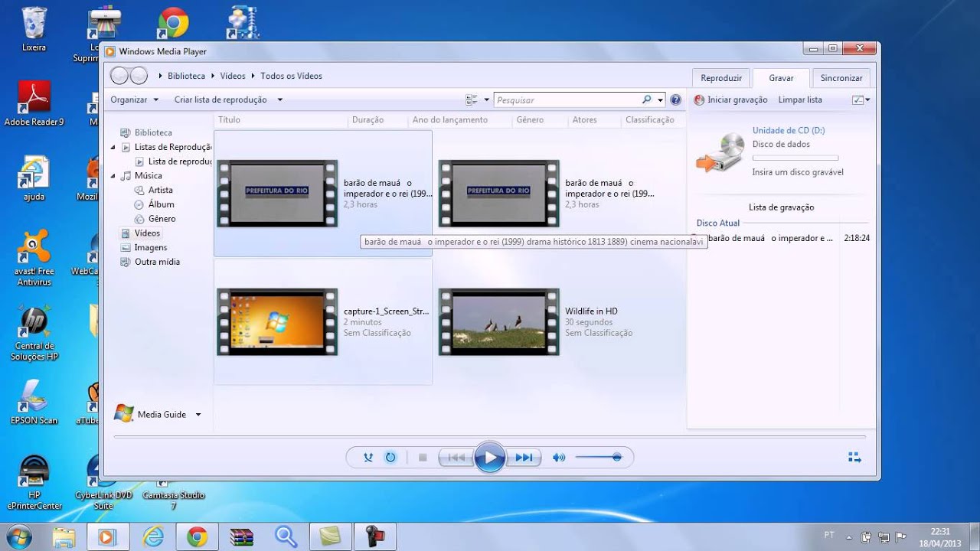The image size is (980, 551).
Task: Click the CD drive icon
Action: coord(720,152)
